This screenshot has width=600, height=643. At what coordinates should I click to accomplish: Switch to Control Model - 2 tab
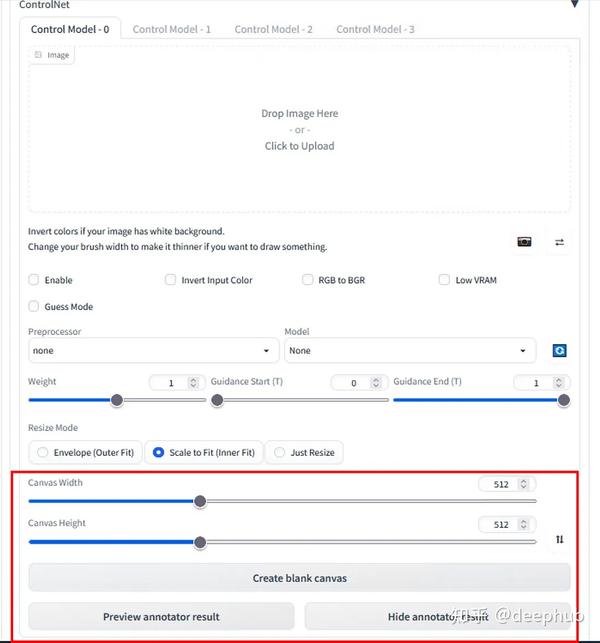[x=273, y=30]
